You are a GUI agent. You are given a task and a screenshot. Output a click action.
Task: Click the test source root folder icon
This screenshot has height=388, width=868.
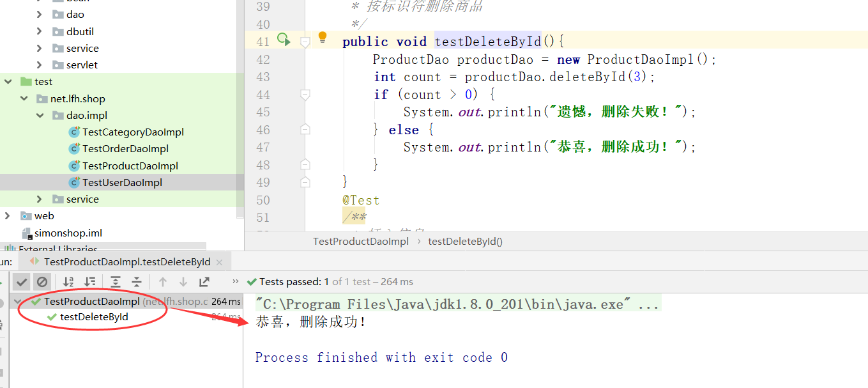(x=26, y=82)
